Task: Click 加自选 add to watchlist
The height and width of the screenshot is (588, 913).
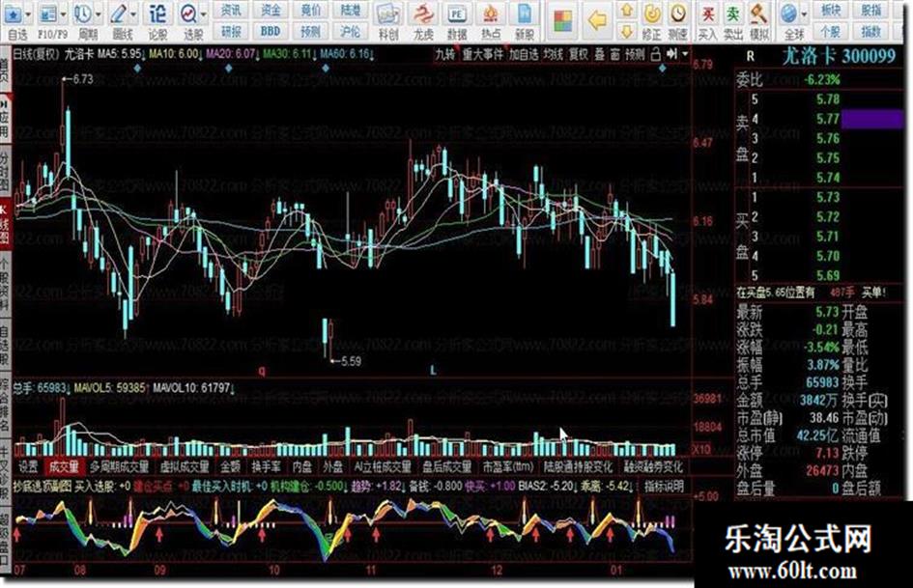Action: pos(524,55)
